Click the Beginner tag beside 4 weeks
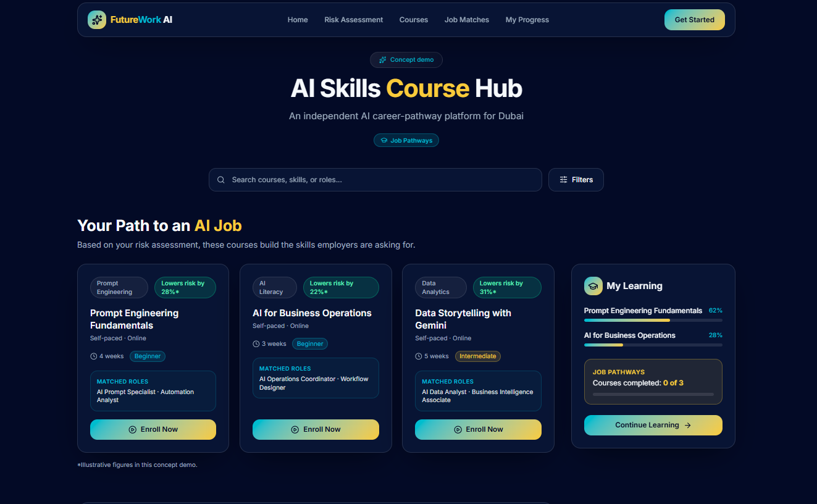The width and height of the screenshot is (817, 504). click(148, 356)
